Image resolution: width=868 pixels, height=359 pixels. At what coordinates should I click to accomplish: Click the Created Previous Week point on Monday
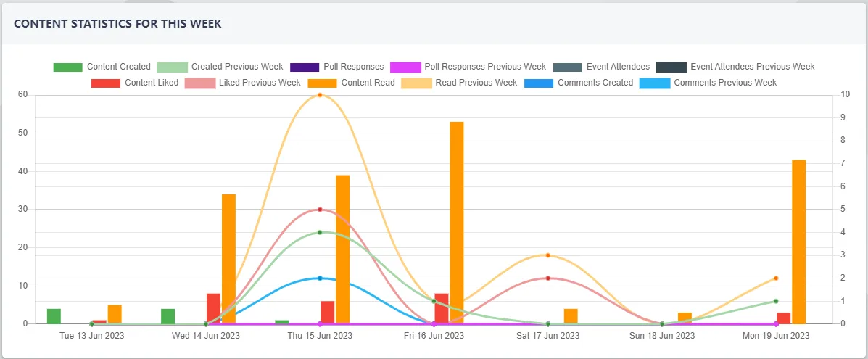point(776,302)
